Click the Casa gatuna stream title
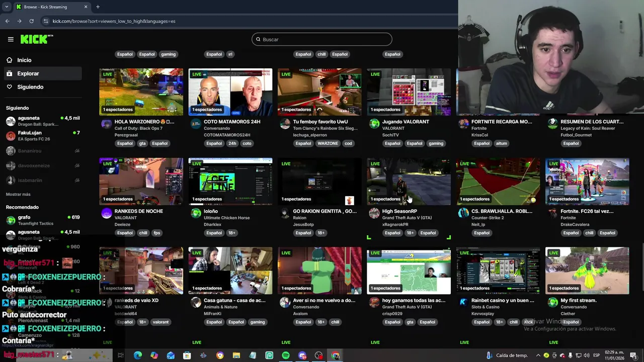This screenshot has height=362, width=644. [x=234, y=300]
